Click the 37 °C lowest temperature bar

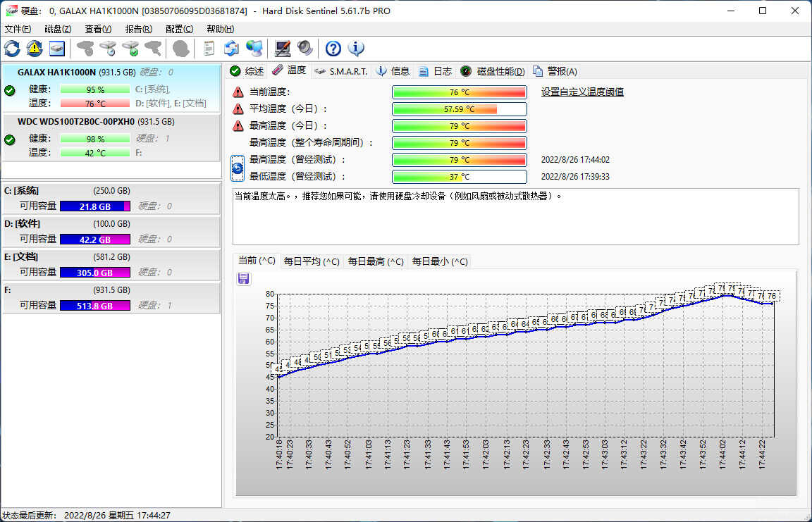click(x=460, y=177)
